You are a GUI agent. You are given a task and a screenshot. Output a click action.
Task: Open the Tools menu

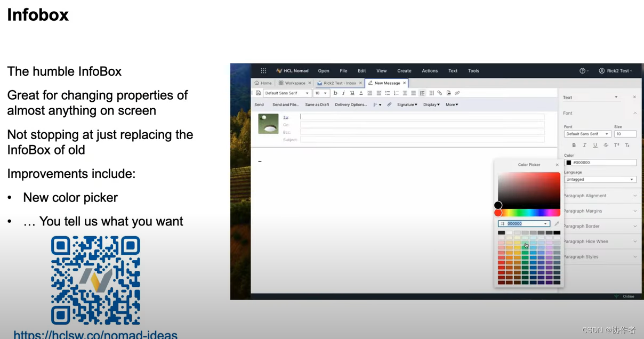pyautogui.click(x=473, y=71)
